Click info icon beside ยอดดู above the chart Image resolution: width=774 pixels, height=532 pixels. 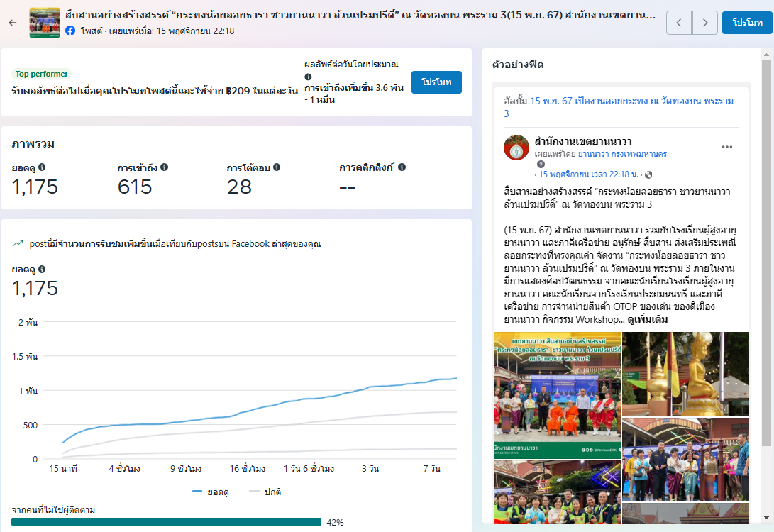[x=42, y=270]
